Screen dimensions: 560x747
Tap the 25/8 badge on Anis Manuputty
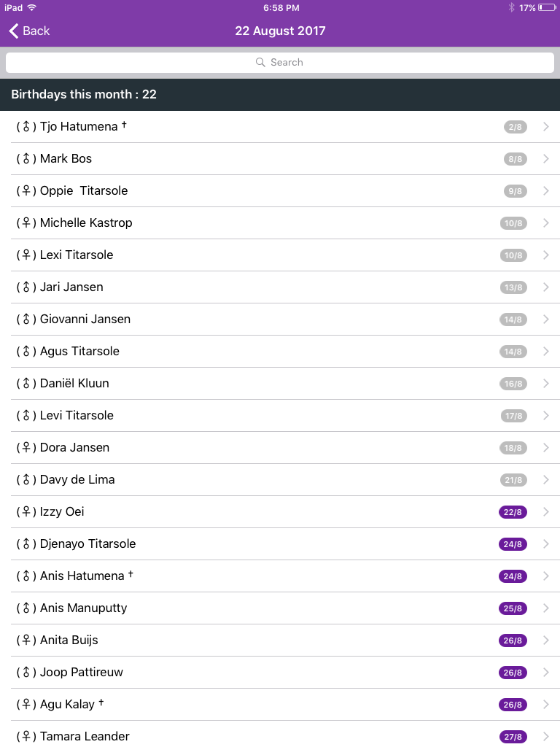513,608
